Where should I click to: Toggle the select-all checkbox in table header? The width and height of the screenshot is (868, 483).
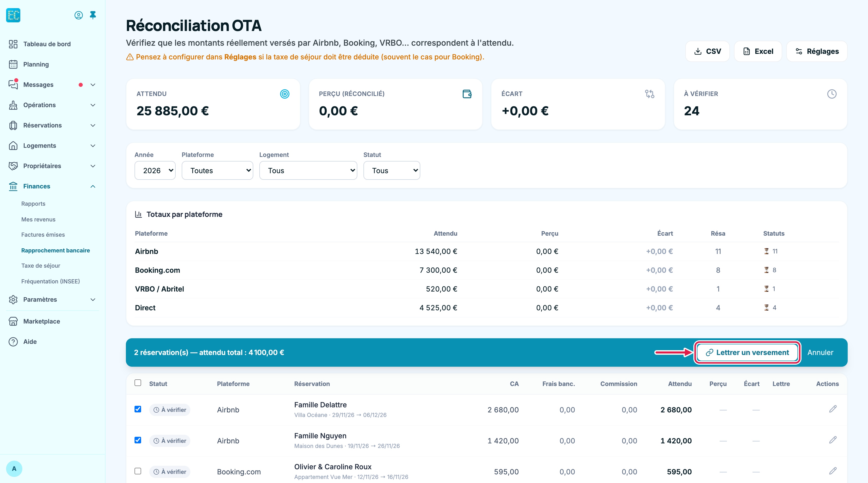click(x=138, y=383)
